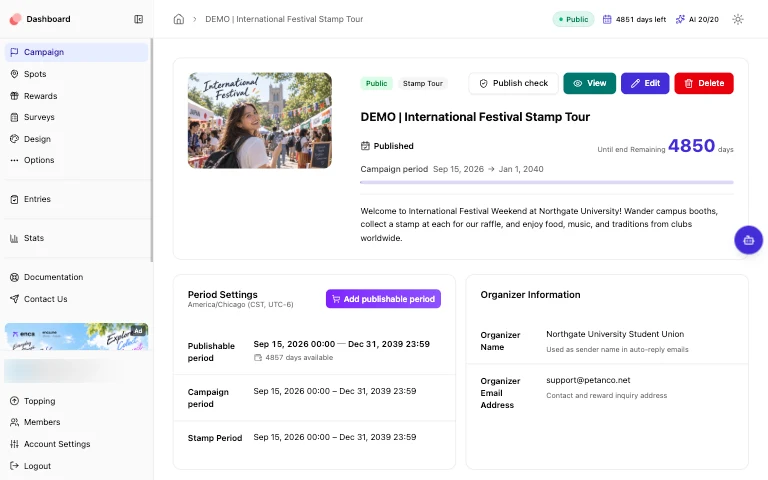This screenshot has height=480, width=768.
Task: Delete the campaign
Action: pos(704,83)
